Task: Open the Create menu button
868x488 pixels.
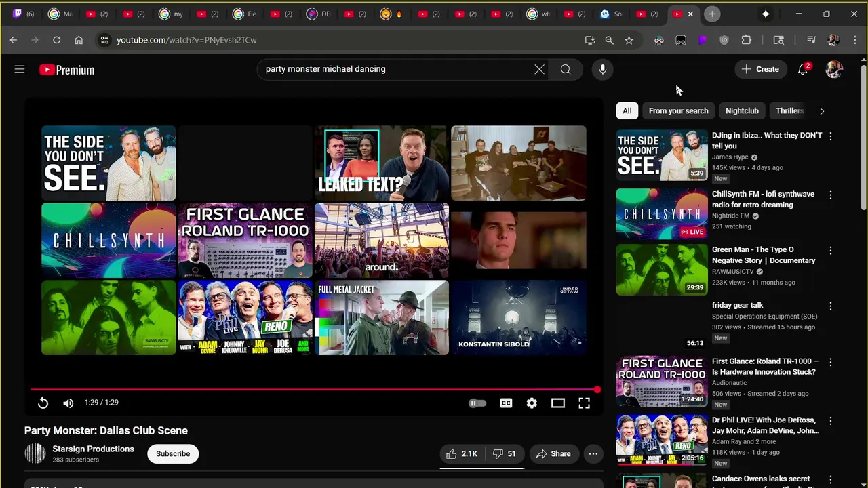Action: tap(760, 69)
